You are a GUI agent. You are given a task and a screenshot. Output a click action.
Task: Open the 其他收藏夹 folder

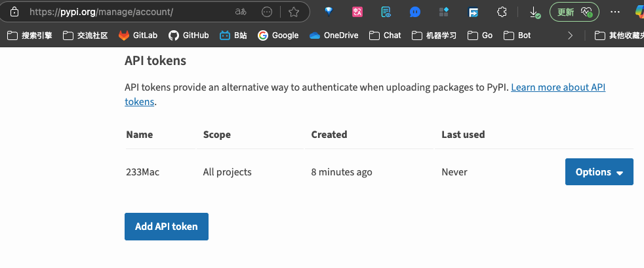point(619,35)
